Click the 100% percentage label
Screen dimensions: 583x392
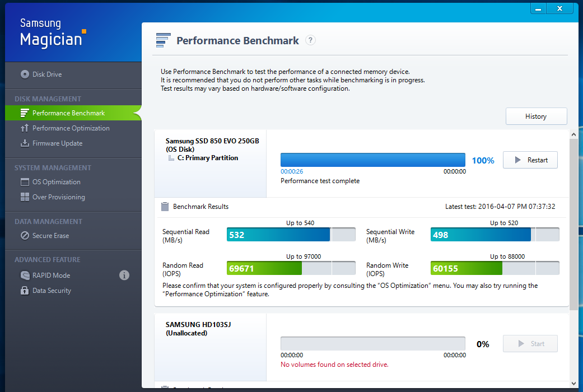tap(483, 161)
